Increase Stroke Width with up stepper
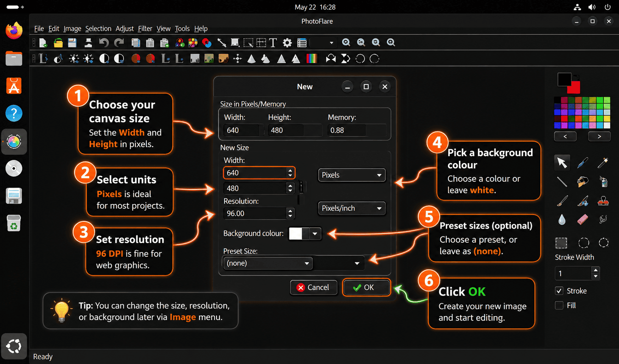Image resolution: width=619 pixels, height=364 pixels. pyautogui.click(x=596, y=270)
